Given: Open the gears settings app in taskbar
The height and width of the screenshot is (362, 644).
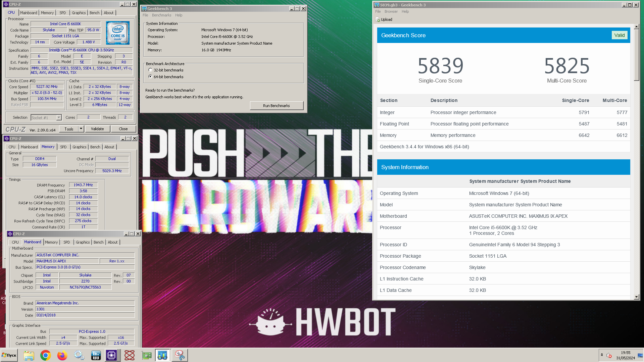Looking at the screenshot, I should coord(79,355).
